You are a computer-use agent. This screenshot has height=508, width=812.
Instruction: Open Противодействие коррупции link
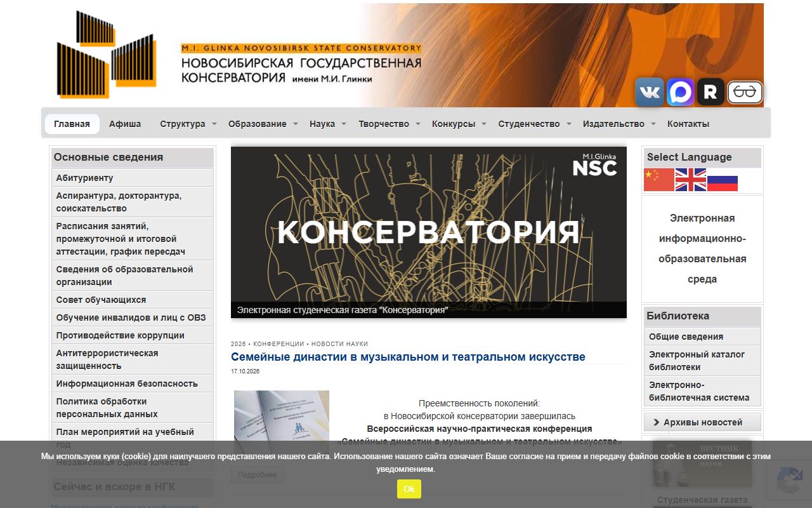click(133, 335)
